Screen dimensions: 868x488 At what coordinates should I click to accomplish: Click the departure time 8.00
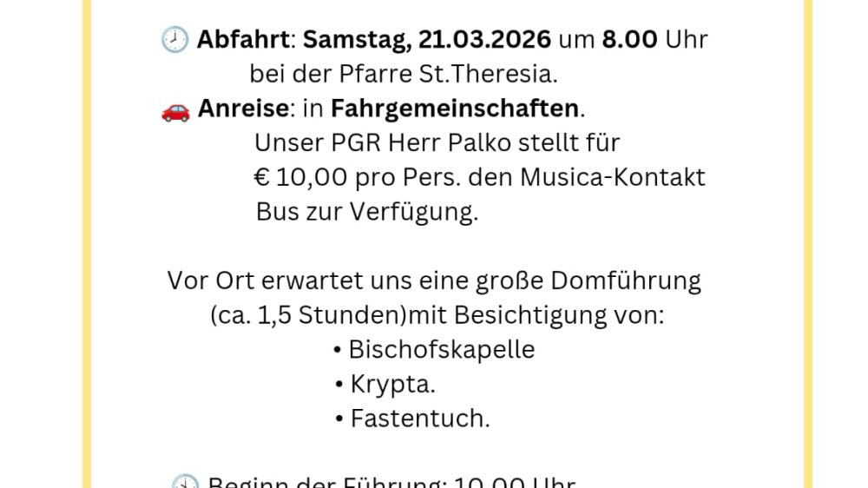(628, 40)
